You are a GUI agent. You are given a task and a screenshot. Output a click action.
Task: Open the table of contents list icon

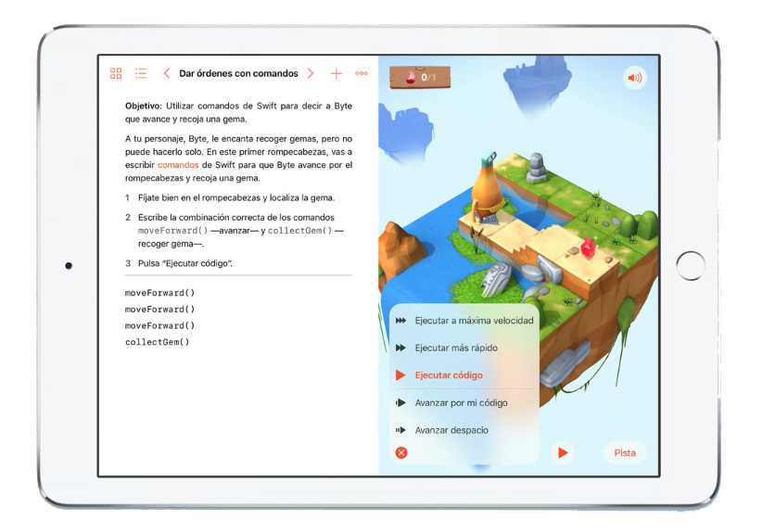pos(141,73)
